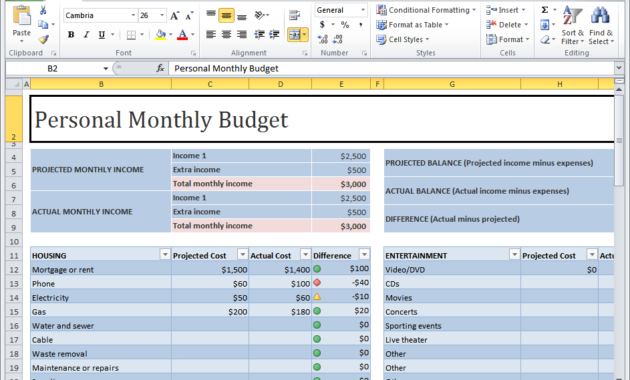Screen dimensions: 630x380
Task: Toggle Underline formatting
Action: (102, 35)
